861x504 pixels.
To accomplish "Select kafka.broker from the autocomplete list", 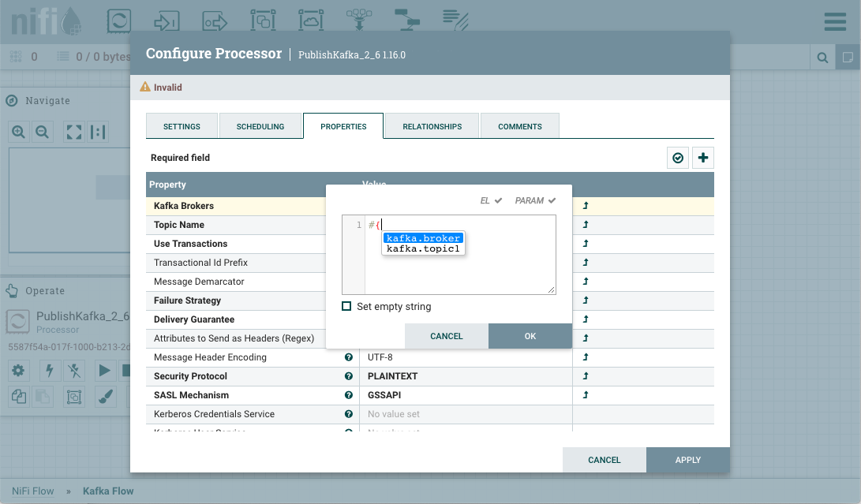I will [423, 238].
